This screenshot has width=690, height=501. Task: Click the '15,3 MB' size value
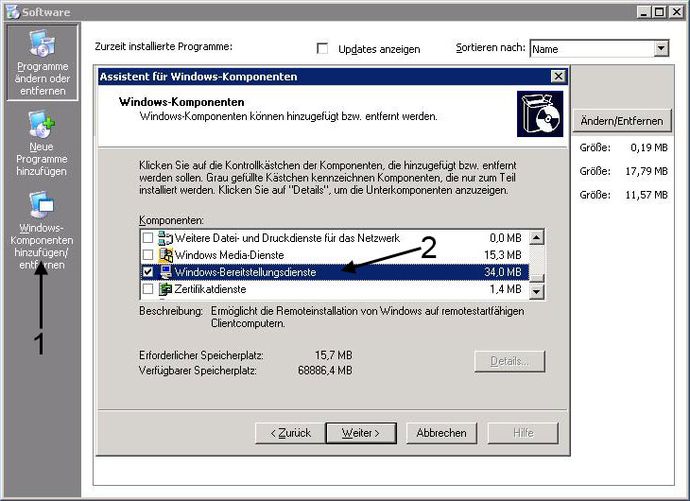pyautogui.click(x=503, y=255)
